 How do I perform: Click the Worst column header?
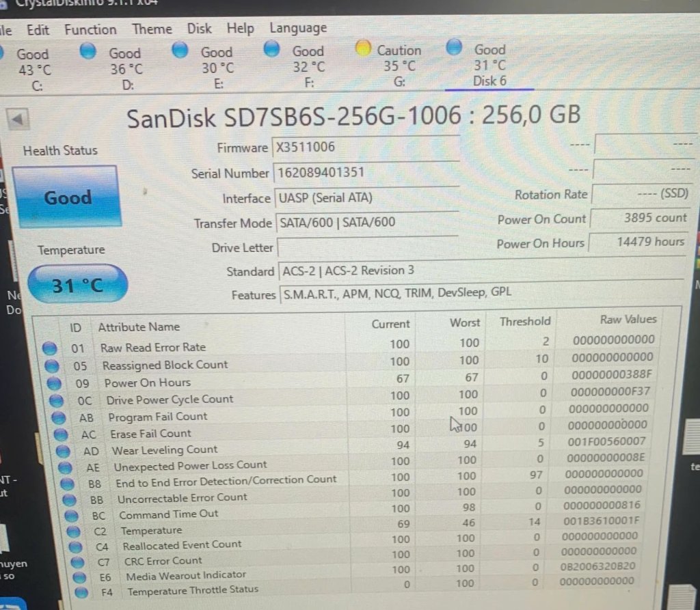coord(465,322)
